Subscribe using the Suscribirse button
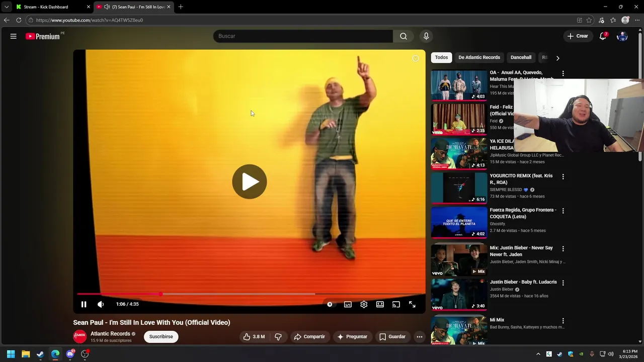 [161, 337]
